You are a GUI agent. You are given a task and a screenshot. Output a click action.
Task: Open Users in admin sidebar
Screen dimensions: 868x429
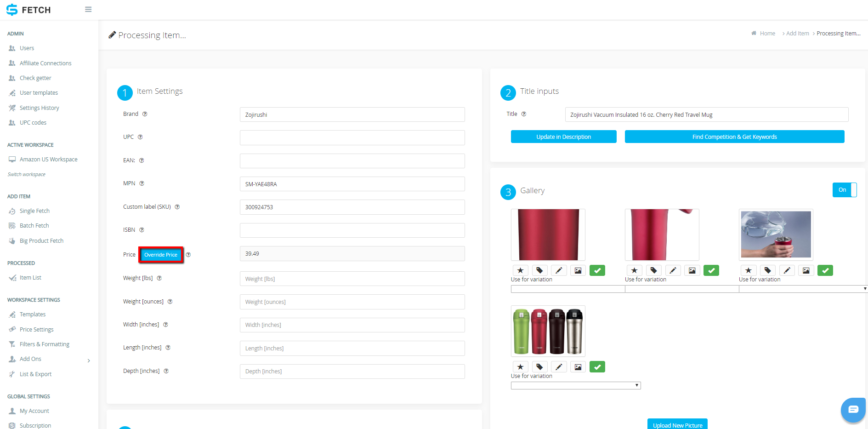27,48
